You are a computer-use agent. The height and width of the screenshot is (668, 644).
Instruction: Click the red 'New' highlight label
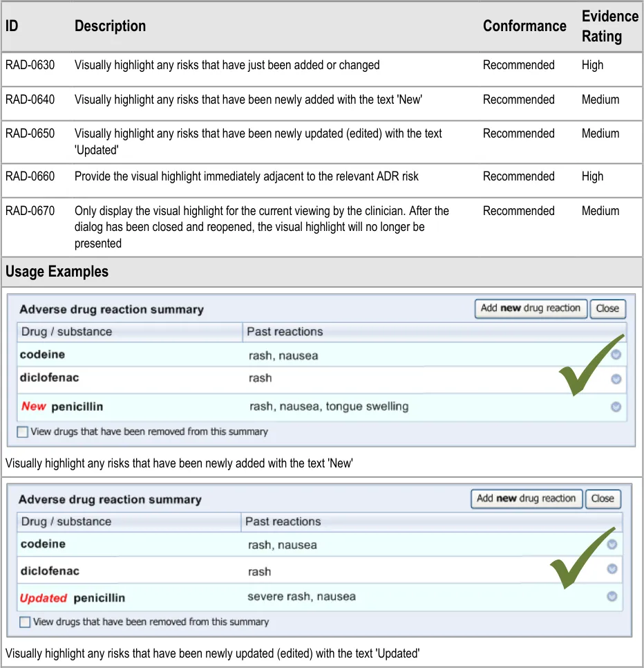point(33,407)
